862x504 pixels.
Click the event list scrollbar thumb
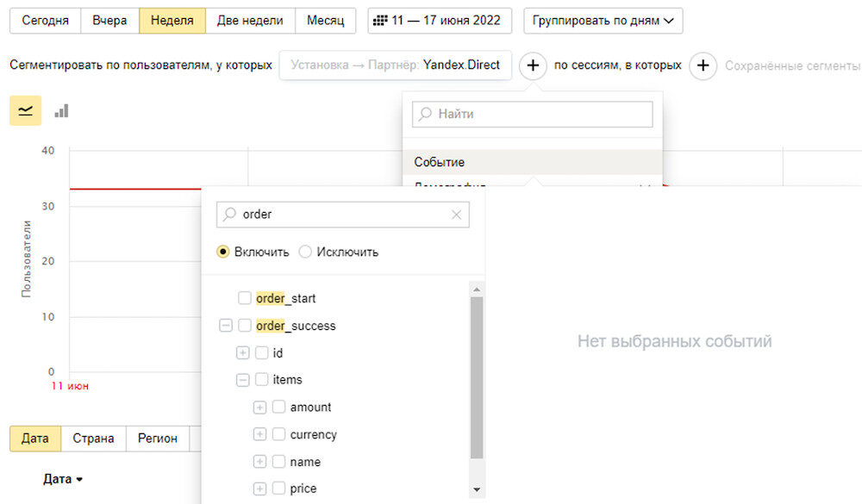pyautogui.click(x=477, y=377)
